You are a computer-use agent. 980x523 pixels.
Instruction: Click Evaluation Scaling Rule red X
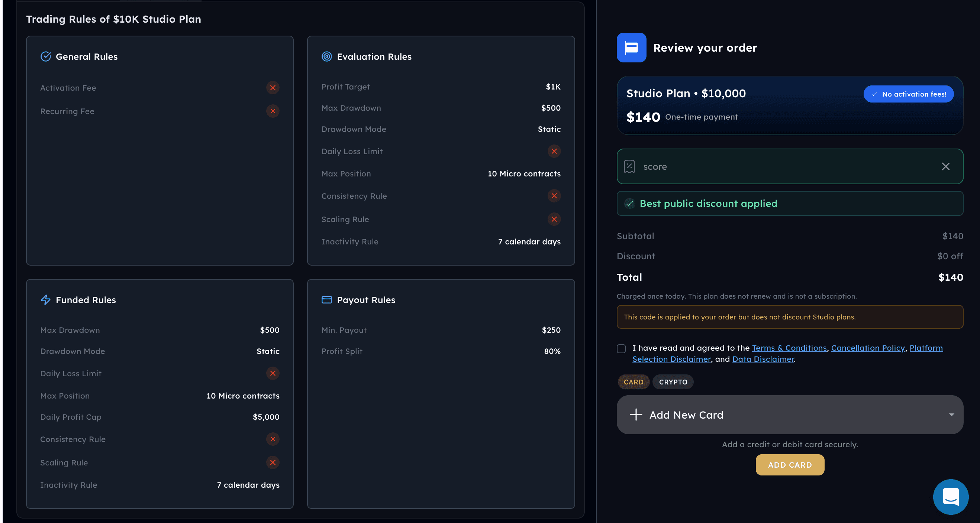coord(554,219)
